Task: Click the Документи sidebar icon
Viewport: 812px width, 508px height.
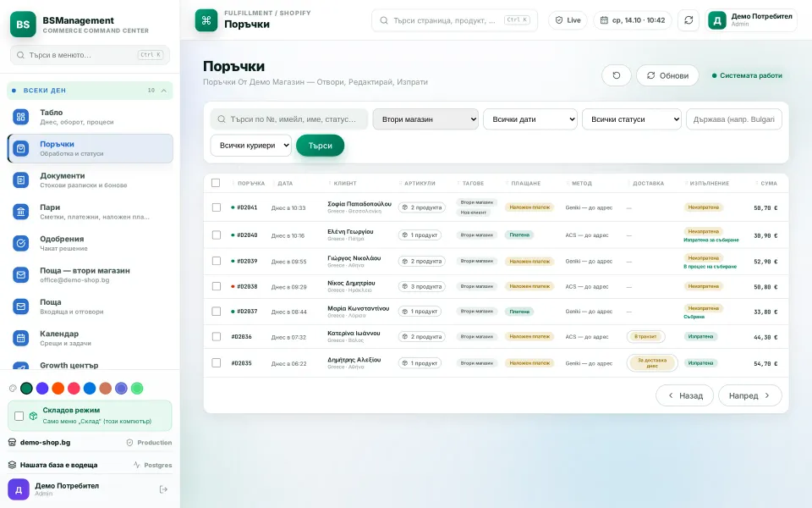Action: click(x=20, y=179)
